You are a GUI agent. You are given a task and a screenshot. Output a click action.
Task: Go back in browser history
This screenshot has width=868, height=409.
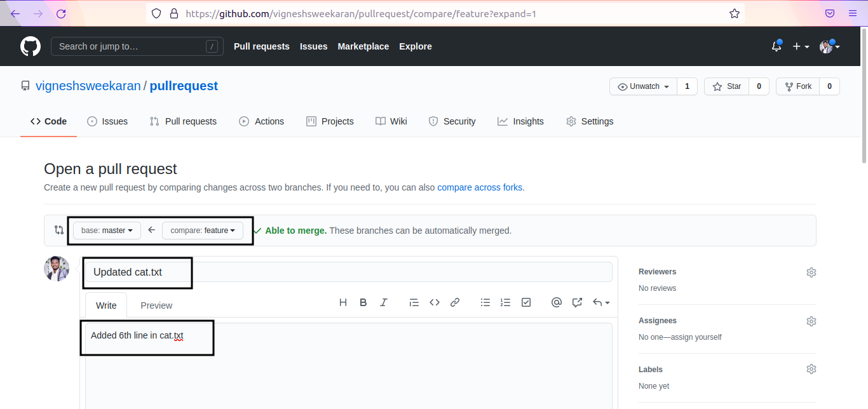tap(15, 13)
